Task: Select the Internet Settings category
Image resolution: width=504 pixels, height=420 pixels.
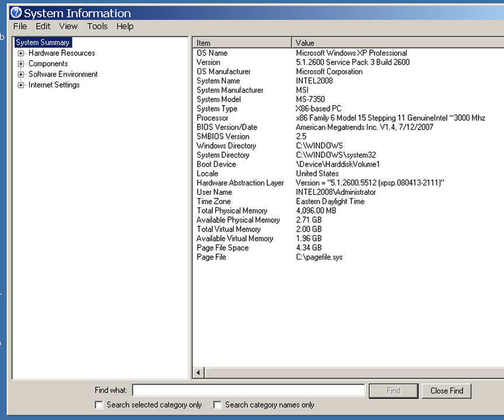Action: [x=54, y=85]
